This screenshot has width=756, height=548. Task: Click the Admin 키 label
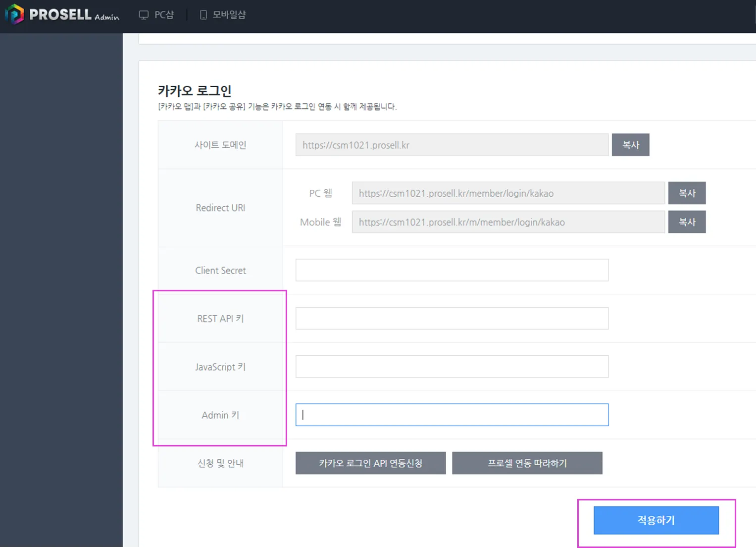coord(220,415)
